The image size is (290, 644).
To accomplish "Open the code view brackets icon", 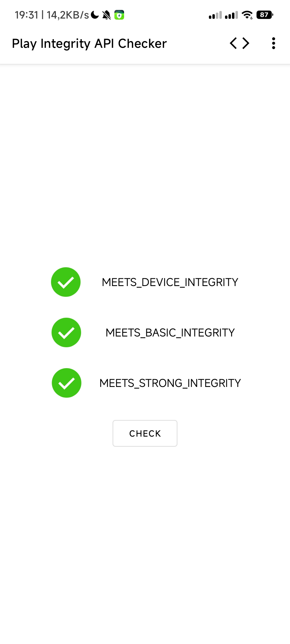I will pyautogui.click(x=240, y=43).
